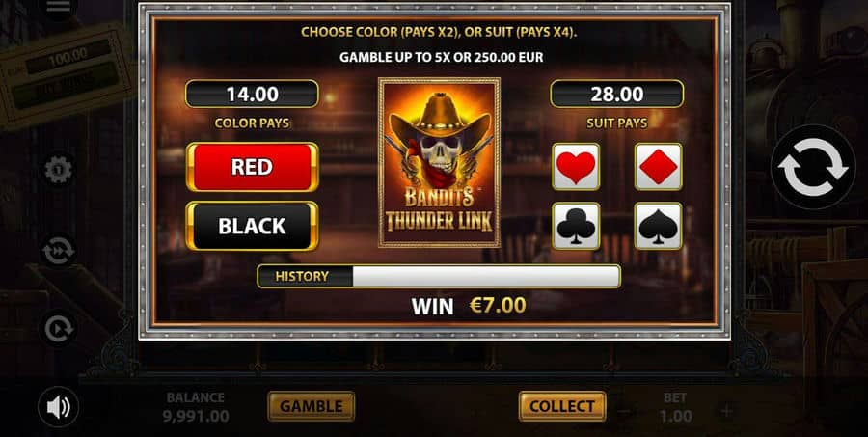The height and width of the screenshot is (437, 868).
Task: Click the large spin arrows button
Action: point(813,167)
